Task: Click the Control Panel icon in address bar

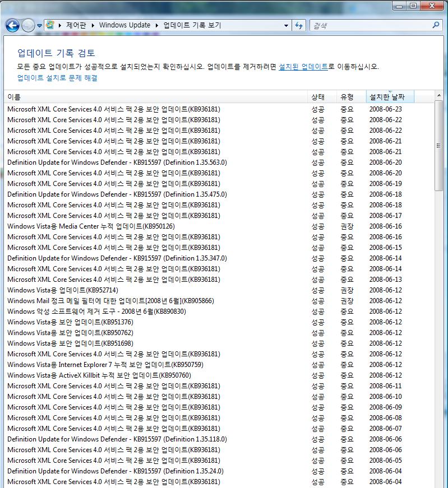Action: 50,25
